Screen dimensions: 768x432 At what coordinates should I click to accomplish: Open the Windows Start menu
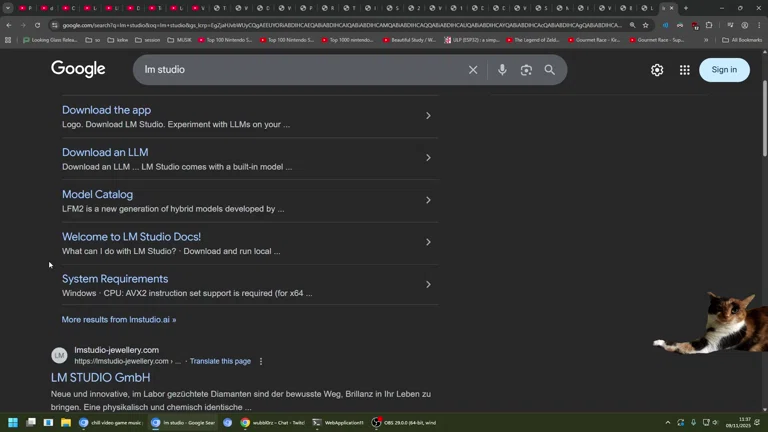pyautogui.click(x=13, y=423)
